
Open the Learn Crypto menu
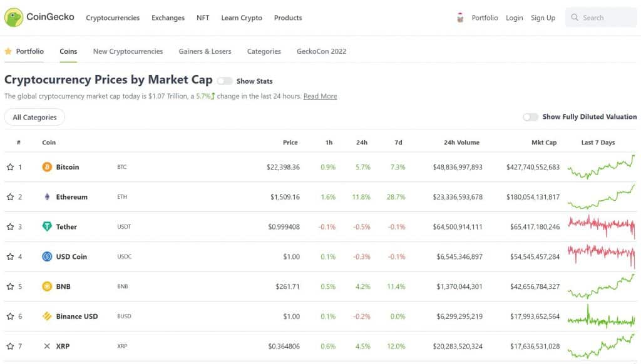tap(242, 18)
